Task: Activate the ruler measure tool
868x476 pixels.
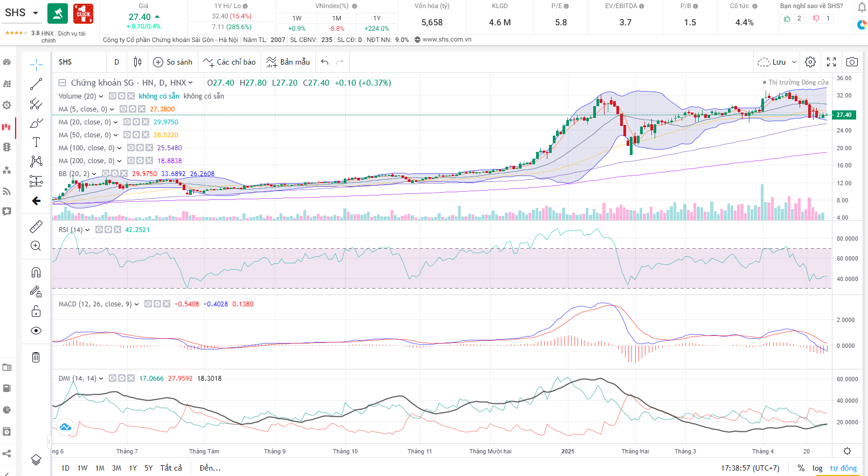Action: coord(36,227)
